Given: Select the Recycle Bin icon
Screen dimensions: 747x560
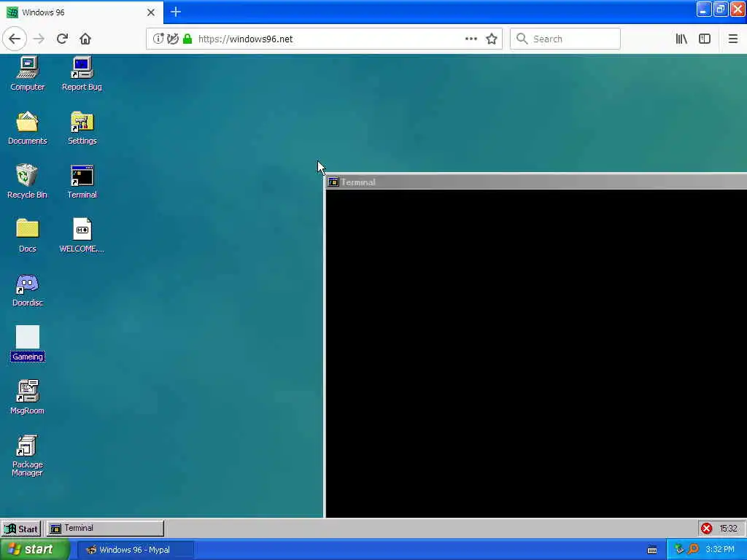Looking at the screenshot, I should pyautogui.click(x=27, y=181).
